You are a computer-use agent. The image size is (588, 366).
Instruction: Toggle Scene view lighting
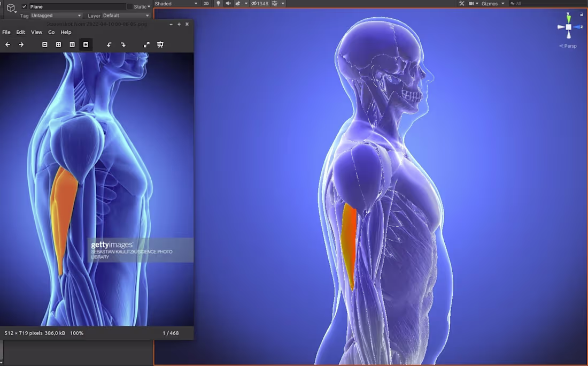point(218,3)
